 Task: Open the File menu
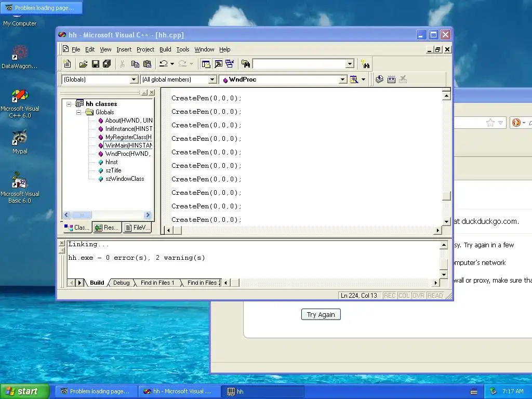coord(76,49)
